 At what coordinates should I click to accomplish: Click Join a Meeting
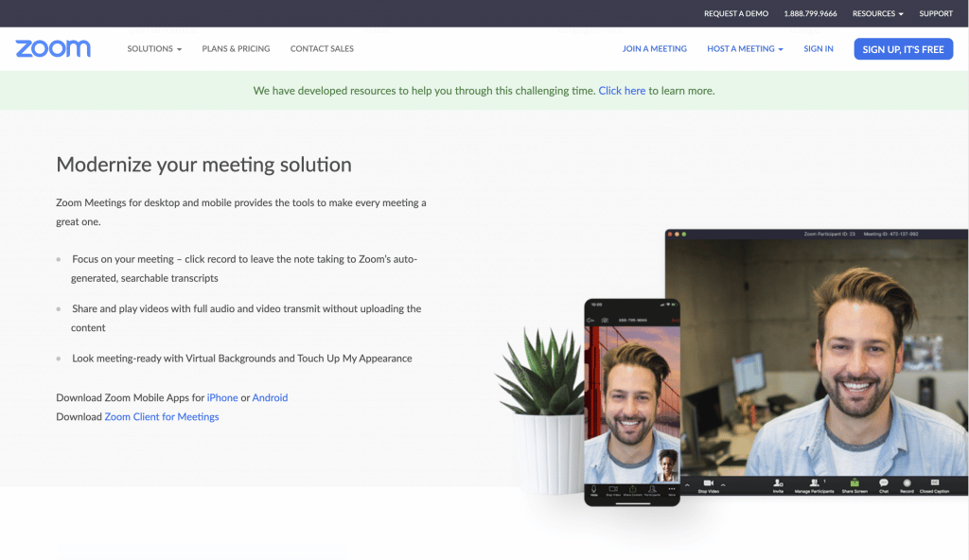pos(655,49)
